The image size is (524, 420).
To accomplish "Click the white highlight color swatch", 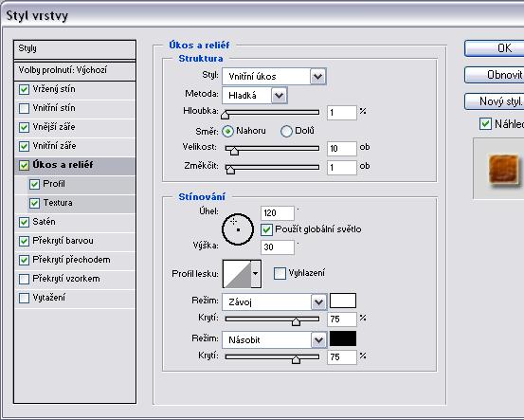I will [x=343, y=301].
